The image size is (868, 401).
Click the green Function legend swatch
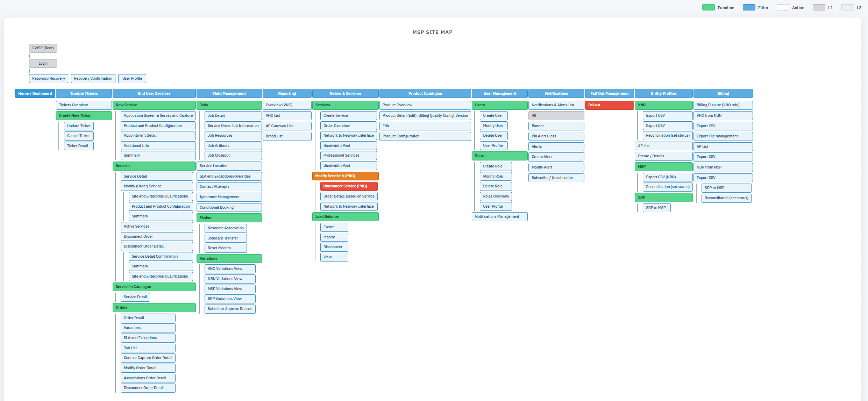point(708,7)
